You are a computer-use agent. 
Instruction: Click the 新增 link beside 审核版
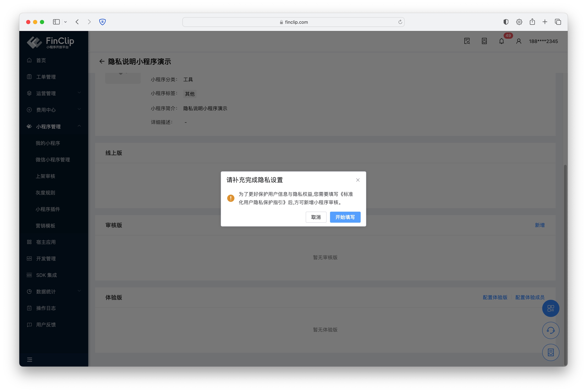tap(539, 225)
